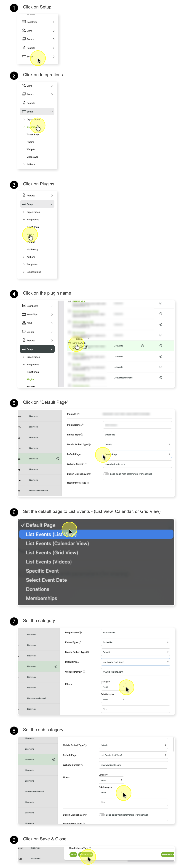
Task: Click the Events icon in step 1 menu
Action: pyautogui.click(x=24, y=39)
